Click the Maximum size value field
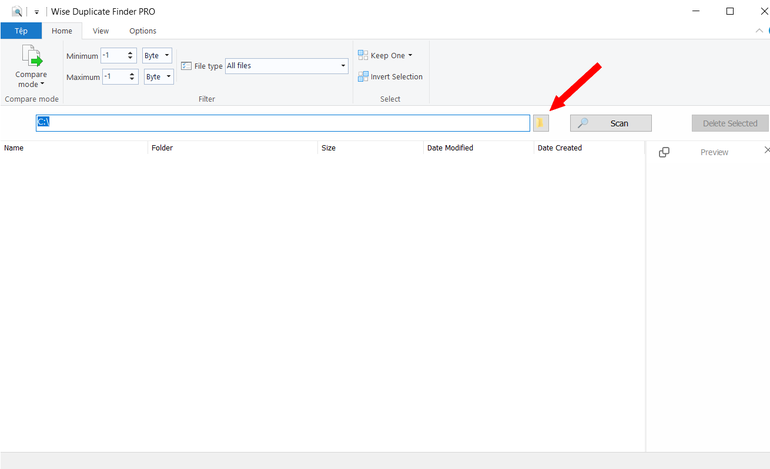 click(x=115, y=77)
